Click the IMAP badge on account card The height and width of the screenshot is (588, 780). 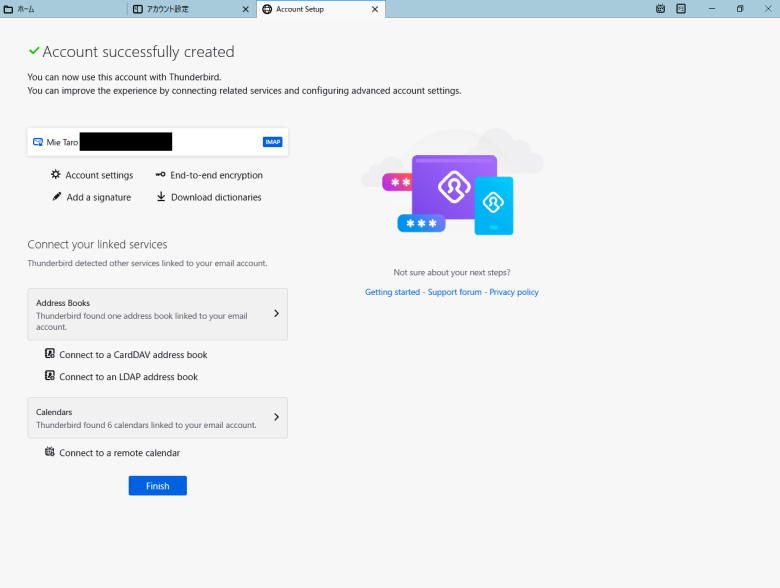pos(273,142)
